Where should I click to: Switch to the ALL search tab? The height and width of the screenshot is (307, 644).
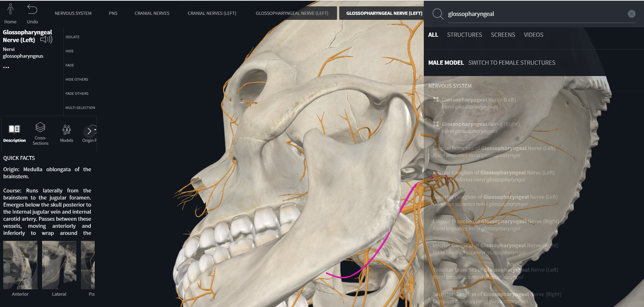[x=433, y=35]
